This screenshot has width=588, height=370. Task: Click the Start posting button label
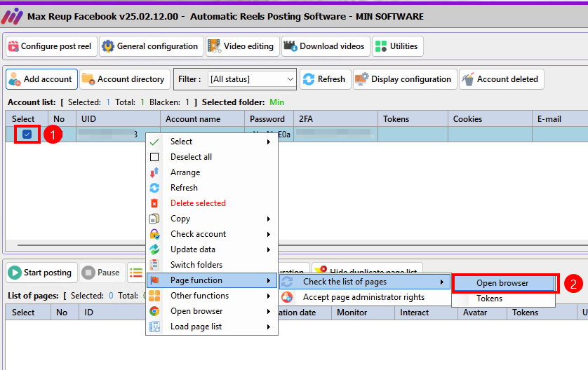[x=48, y=273]
